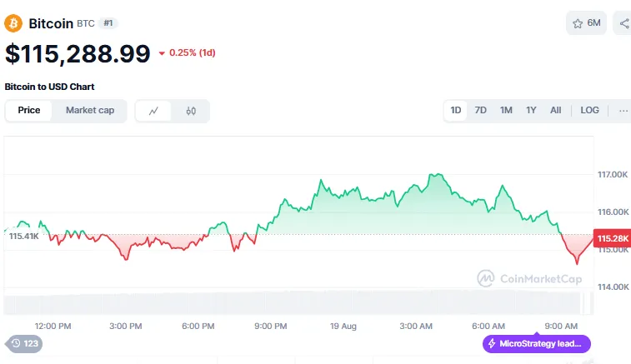The width and height of the screenshot is (631, 364).
Task: Open the more chart options ellipsis menu
Action: pos(623,110)
